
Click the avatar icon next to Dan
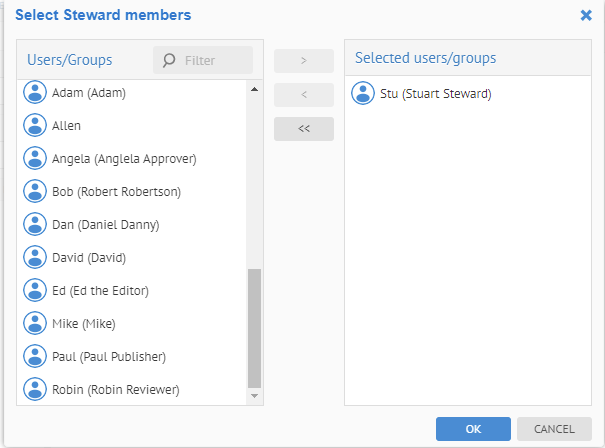point(36,224)
